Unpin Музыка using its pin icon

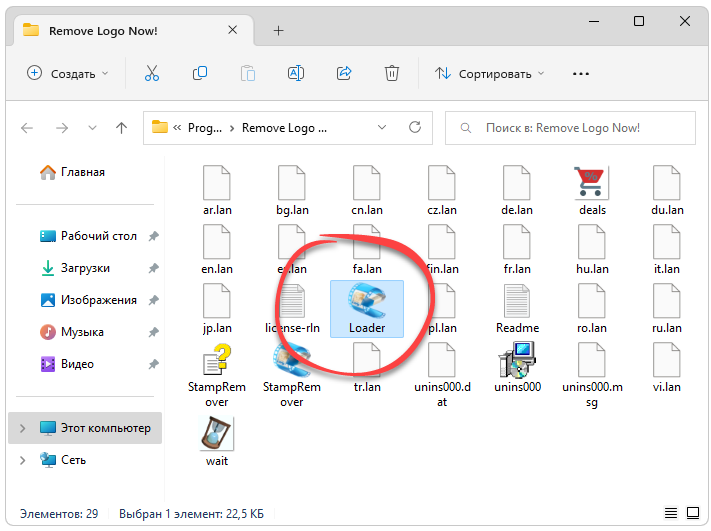pos(154,332)
